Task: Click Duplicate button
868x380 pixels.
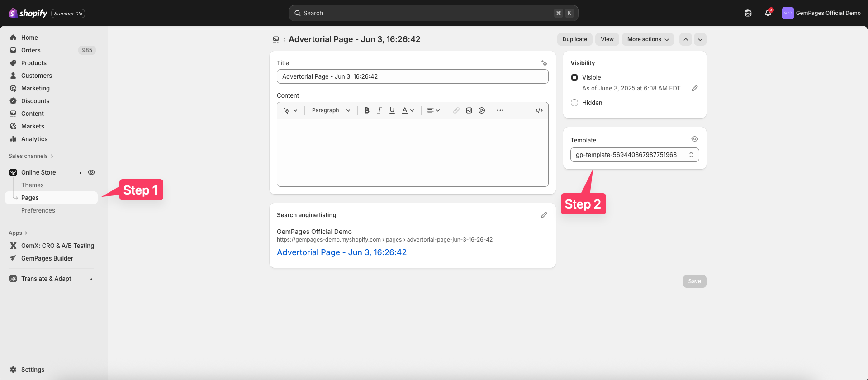Action: tap(574, 39)
